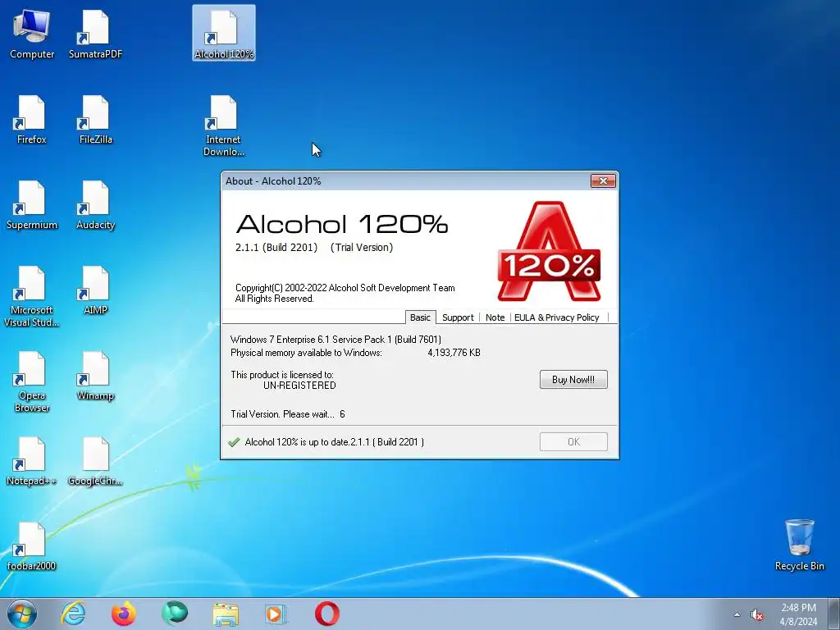840x630 pixels.
Task: Click the green up-to-date checkmark icon
Action: click(234, 442)
